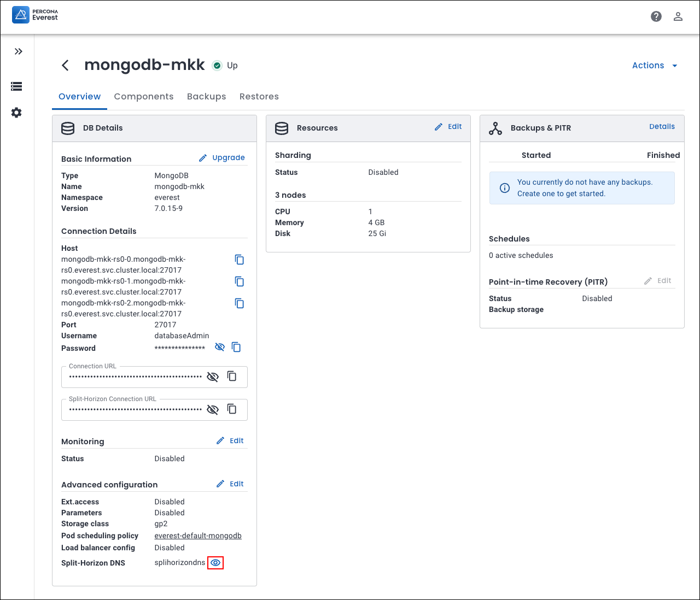Open the everest-default-mongodb policy link
Image resolution: width=700 pixels, height=600 pixels.
coord(198,536)
